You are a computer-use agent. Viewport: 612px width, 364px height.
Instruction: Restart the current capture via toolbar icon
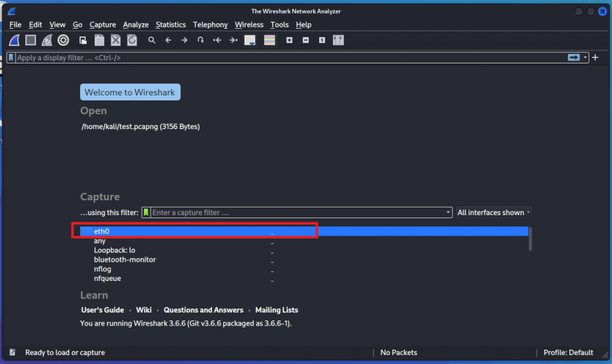coord(47,40)
